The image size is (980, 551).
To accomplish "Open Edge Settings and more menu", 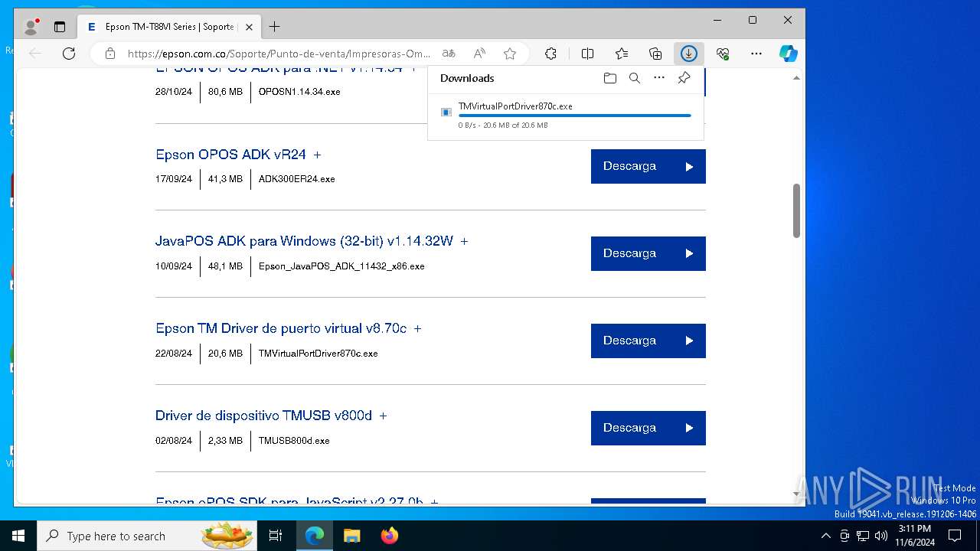I will [756, 54].
